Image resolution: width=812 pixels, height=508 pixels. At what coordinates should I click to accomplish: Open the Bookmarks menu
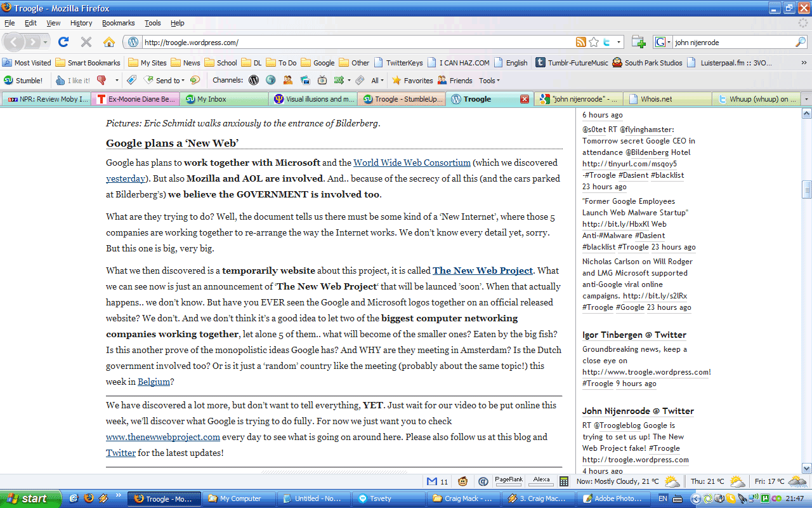coord(118,23)
